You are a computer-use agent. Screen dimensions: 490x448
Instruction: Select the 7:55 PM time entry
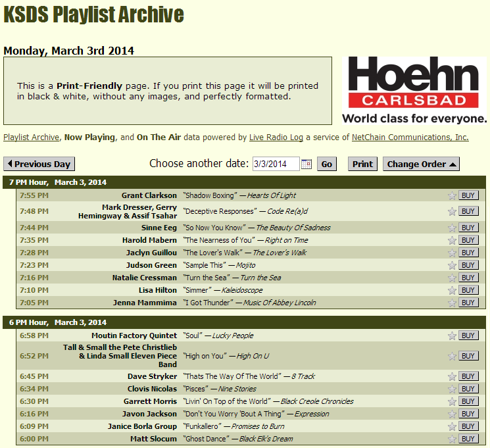[34, 195]
